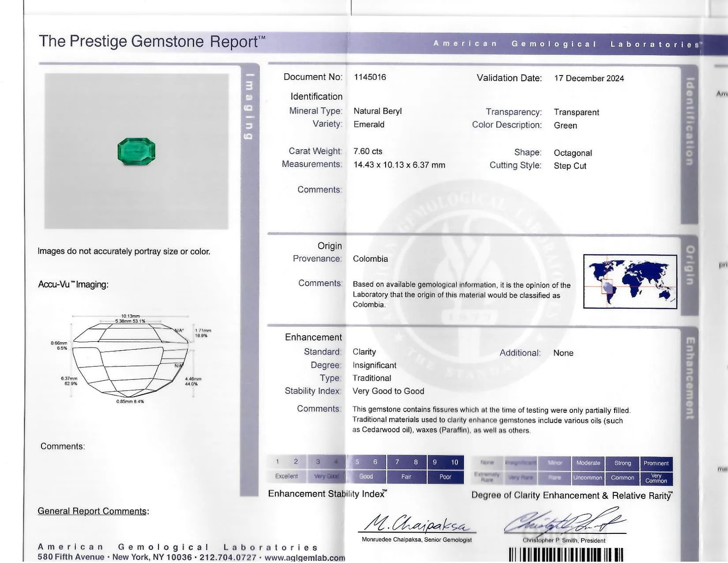Click the Step Cut cutting style

click(x=570, y=166)
